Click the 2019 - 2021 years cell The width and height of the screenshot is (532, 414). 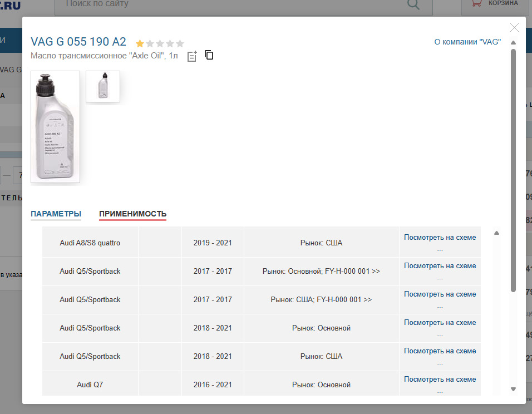[213, 243]
